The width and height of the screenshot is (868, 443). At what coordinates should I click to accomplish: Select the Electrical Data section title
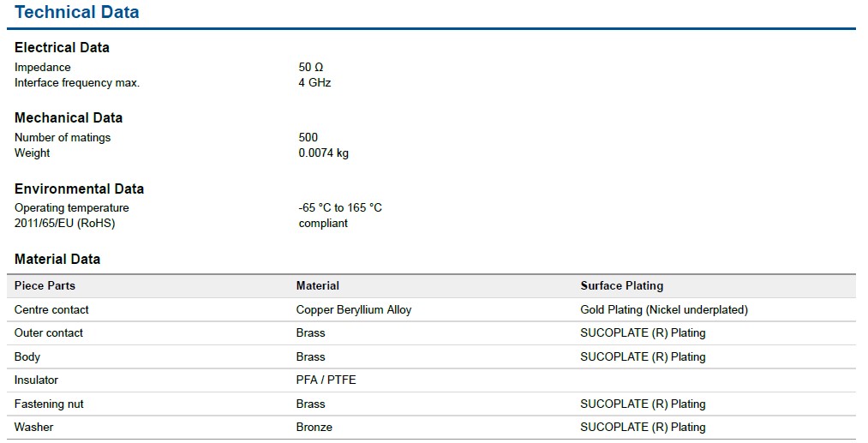pyautogui.click(x=62, y=48)
